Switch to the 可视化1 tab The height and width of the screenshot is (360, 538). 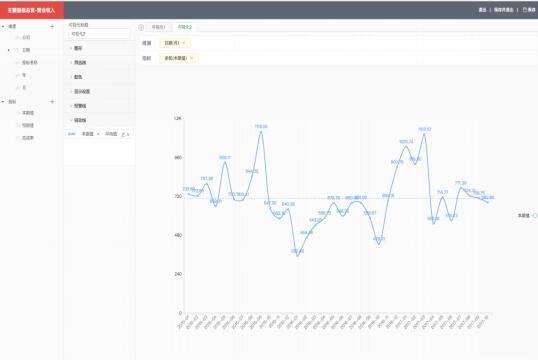[159, 27]
